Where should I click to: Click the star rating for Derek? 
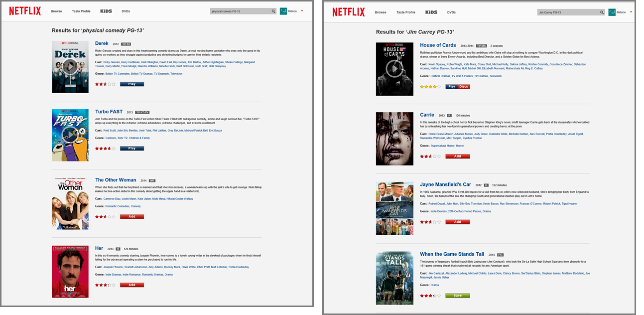point(105,84)
